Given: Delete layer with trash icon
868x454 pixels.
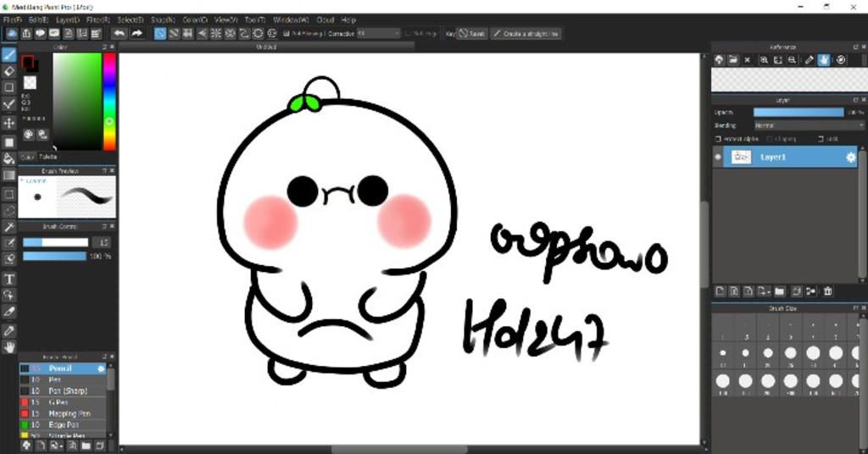Looking at the screenshot, I should point(827,291).
